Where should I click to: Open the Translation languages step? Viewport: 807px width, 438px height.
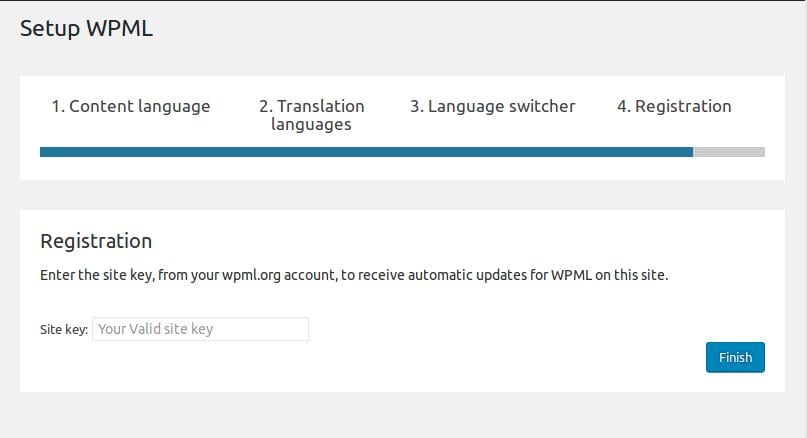[x=311, y=115]
